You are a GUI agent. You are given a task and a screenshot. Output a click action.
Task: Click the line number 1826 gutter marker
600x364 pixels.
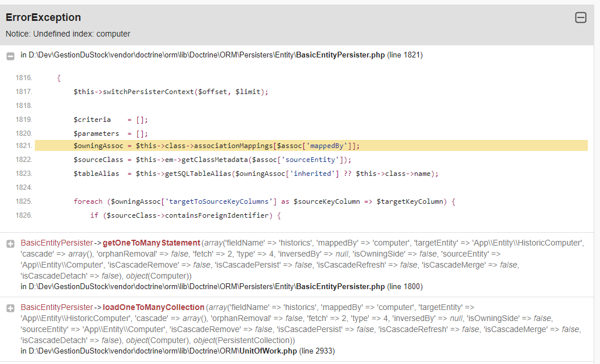tap(24, 215)
